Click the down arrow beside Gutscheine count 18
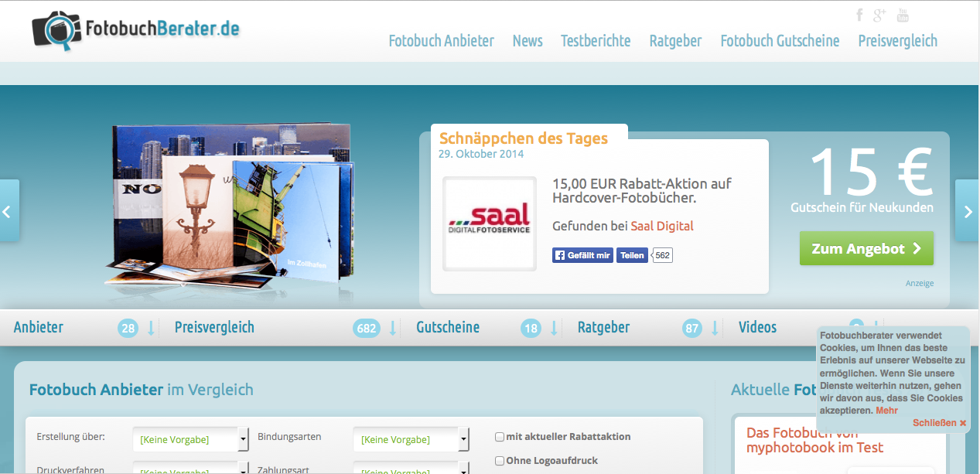The height and width of the screenshot is (474, 980). pyautogui.click(x=554, y=328)
